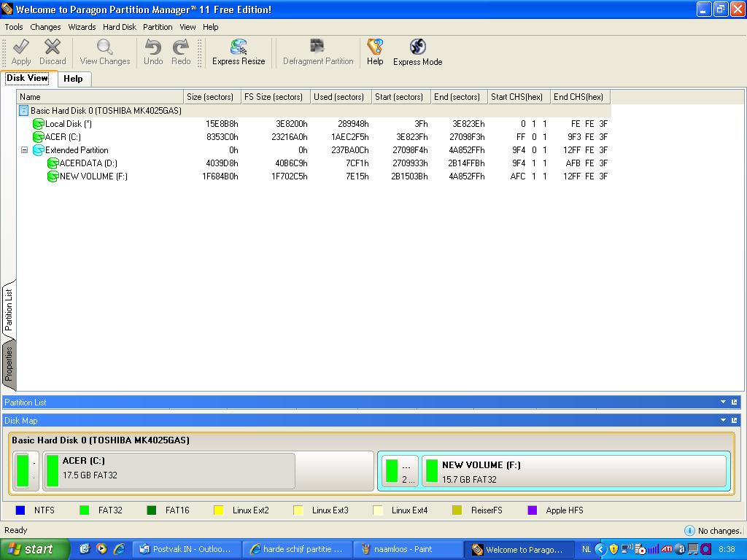Click the FAT32 green legend swatch
The height and width of the screenshot is (560, 747).
click(85, 510)
